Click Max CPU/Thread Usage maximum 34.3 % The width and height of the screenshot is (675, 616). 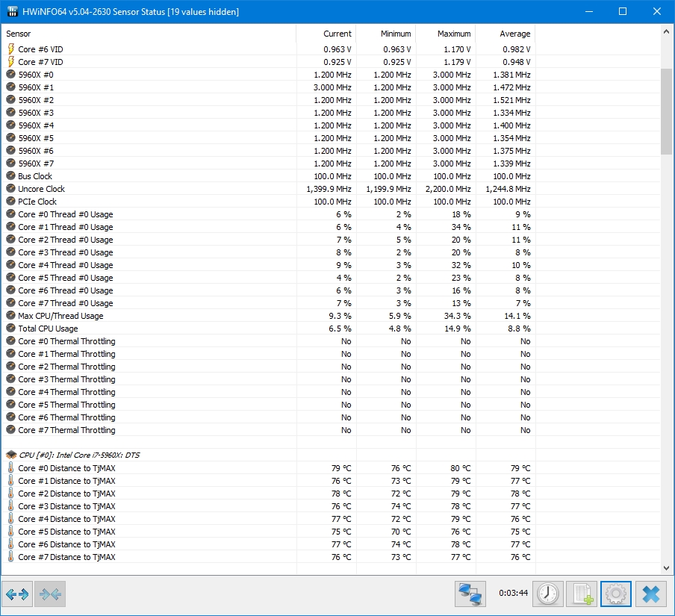[x=457, y=316]
